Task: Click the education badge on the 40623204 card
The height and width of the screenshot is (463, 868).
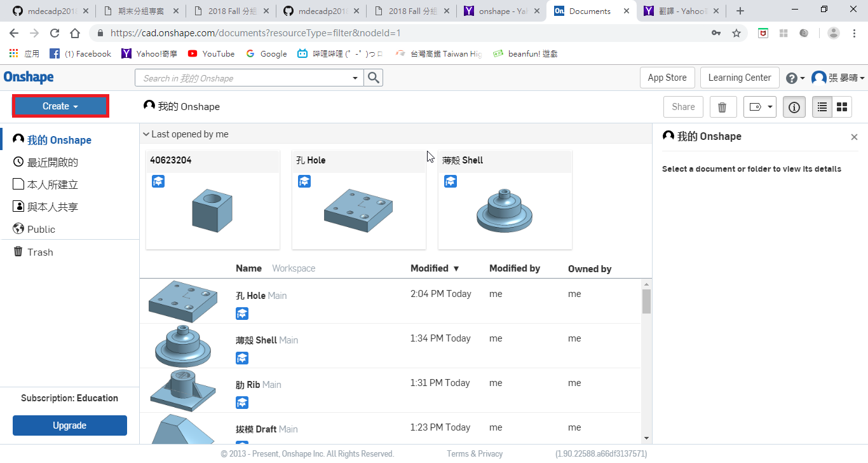Action: coord(158,182)
